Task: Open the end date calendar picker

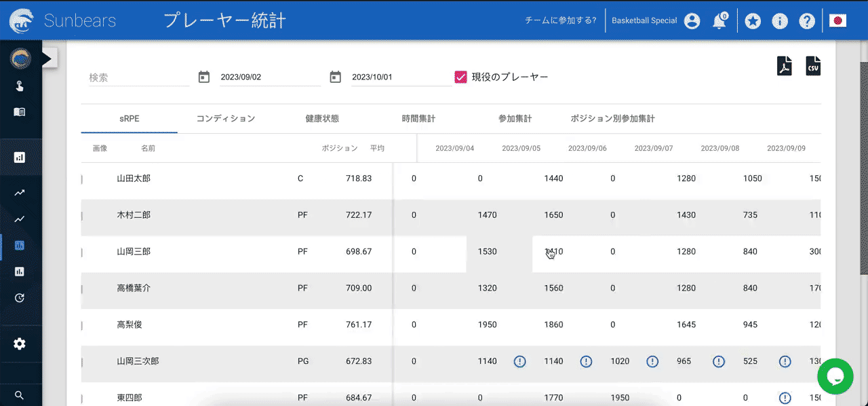Action: pos(335,77)
